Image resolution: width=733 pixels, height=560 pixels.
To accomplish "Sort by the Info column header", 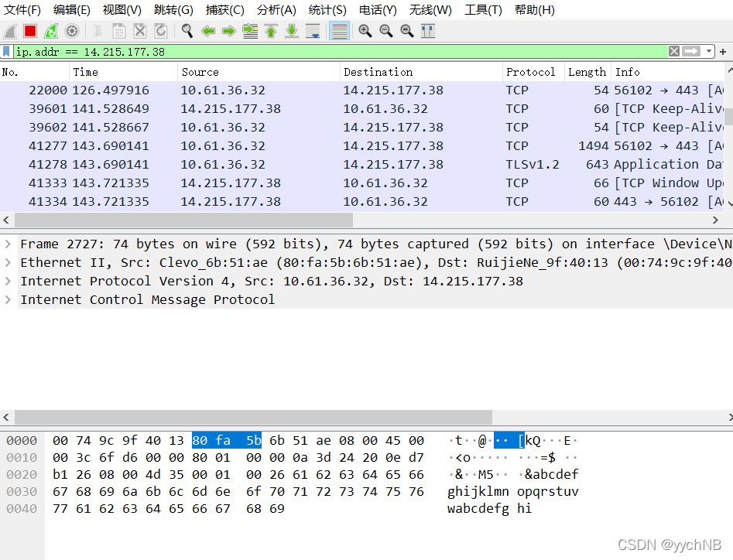I will tap(667, 72).
